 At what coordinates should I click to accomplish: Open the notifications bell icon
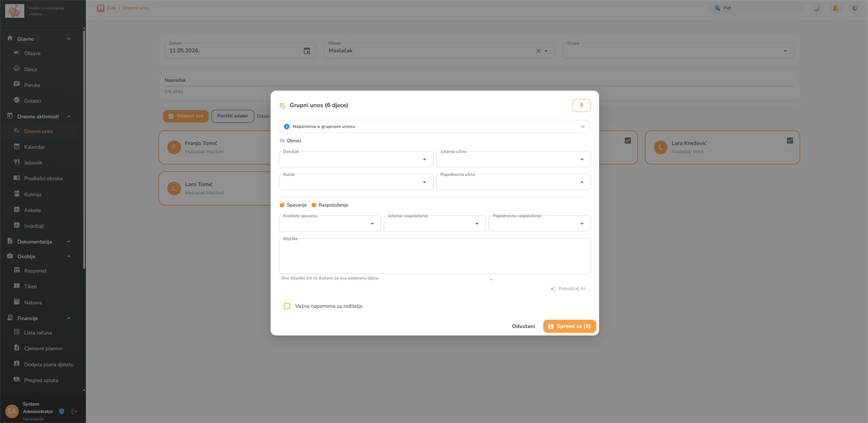[835, 8]
